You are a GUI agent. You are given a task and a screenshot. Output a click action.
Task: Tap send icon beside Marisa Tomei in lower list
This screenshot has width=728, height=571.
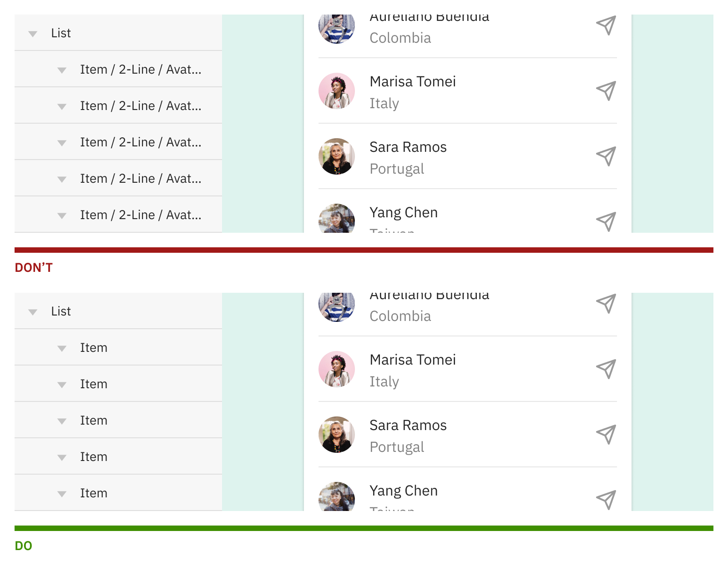coord(606,369)
